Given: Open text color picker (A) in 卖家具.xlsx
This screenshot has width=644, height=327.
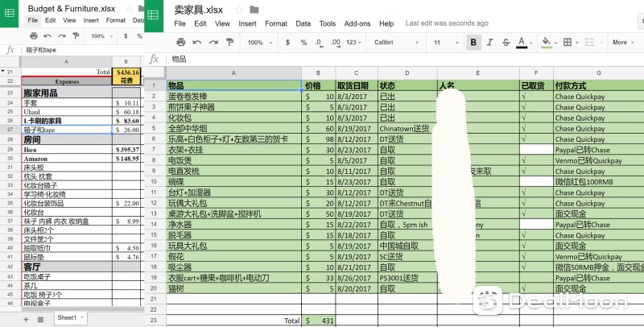Looking at the screenshot, I should tap(523, 43).
